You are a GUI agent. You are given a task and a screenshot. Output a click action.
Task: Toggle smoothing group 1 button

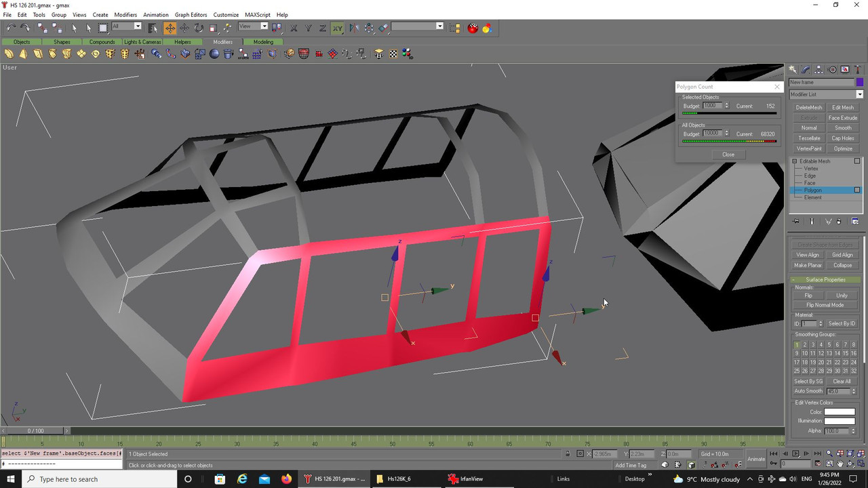coord(797,345)
